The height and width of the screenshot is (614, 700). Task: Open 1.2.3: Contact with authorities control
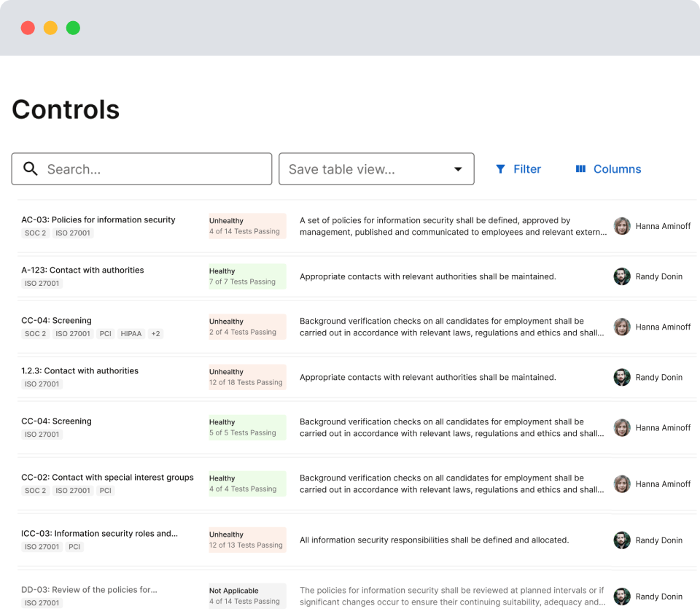pos(80,370)
